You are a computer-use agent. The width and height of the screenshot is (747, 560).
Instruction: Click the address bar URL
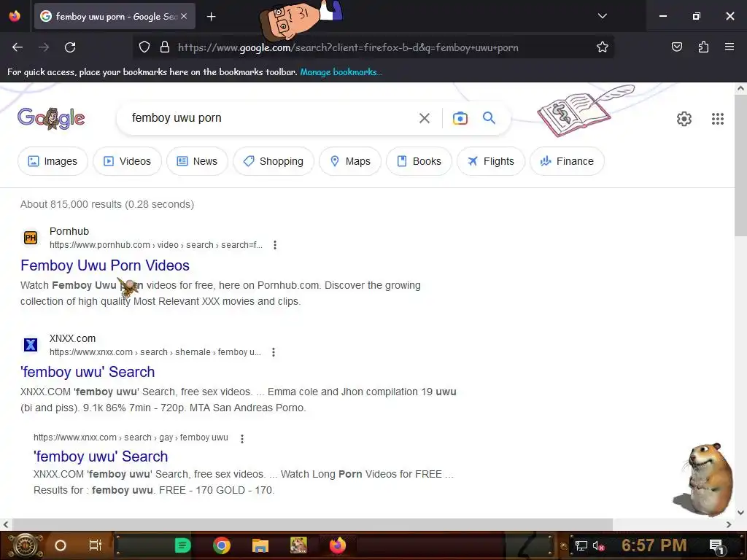point(348,47)
